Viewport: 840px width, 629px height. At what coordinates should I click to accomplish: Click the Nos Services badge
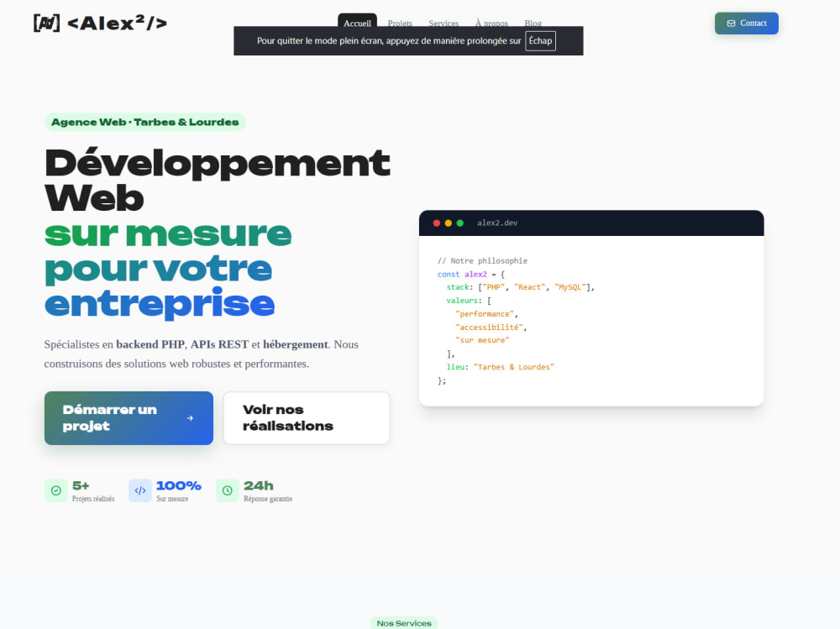(404, 622)
